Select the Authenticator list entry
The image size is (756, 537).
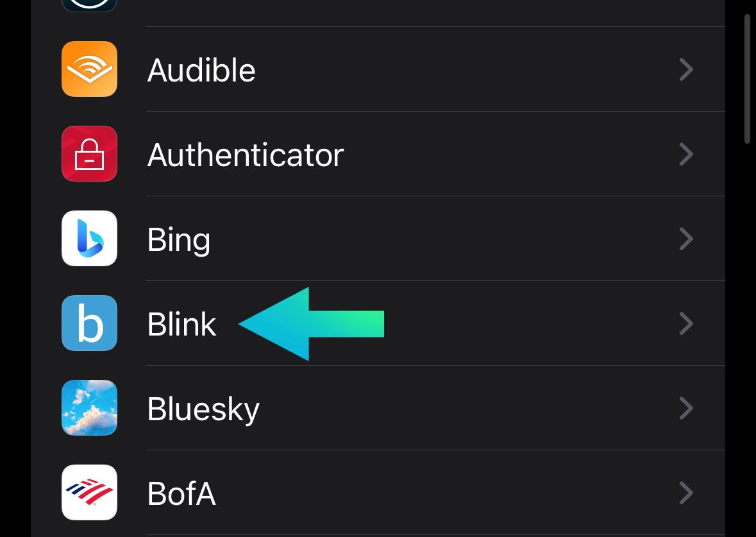(246, 155)
